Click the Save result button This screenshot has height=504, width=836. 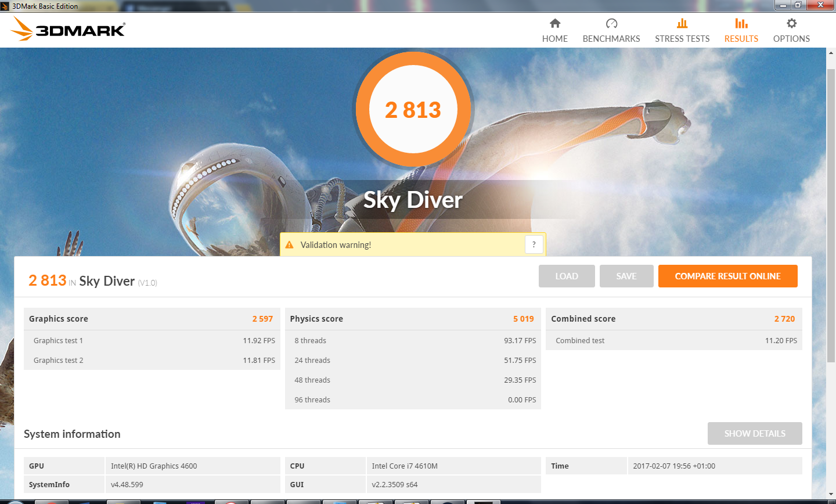(x=626, y=276)
